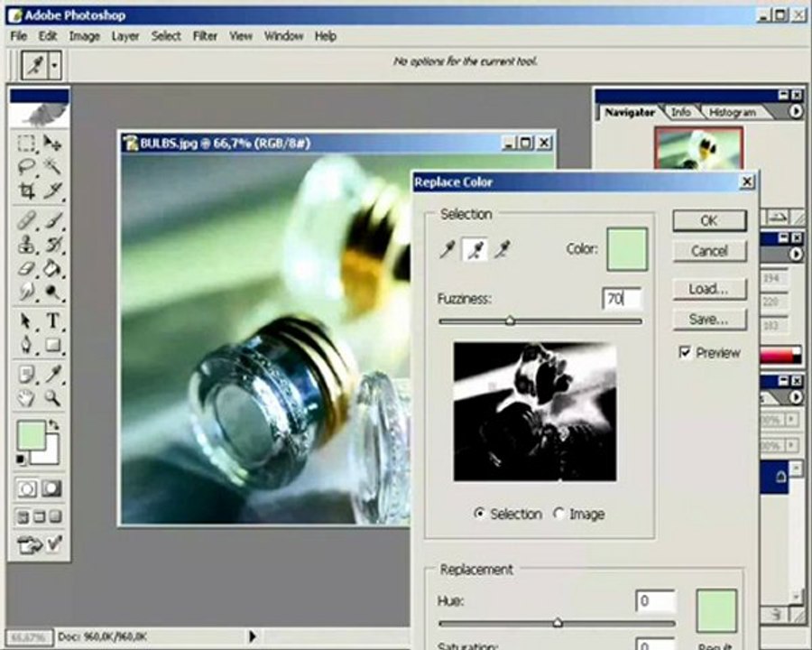
Task: Select the Zoom tool
Action: coord(52,398)
